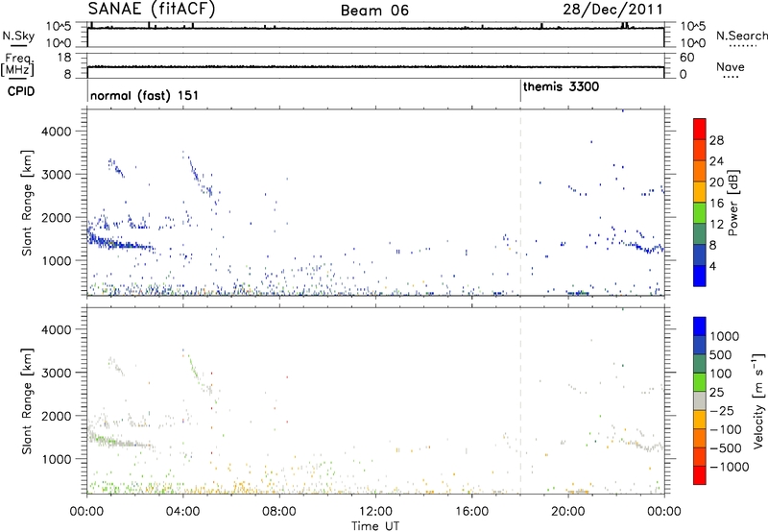Click the bright blue segment below 4 dB
768x532 pixels.
click(x=700, y=276)
